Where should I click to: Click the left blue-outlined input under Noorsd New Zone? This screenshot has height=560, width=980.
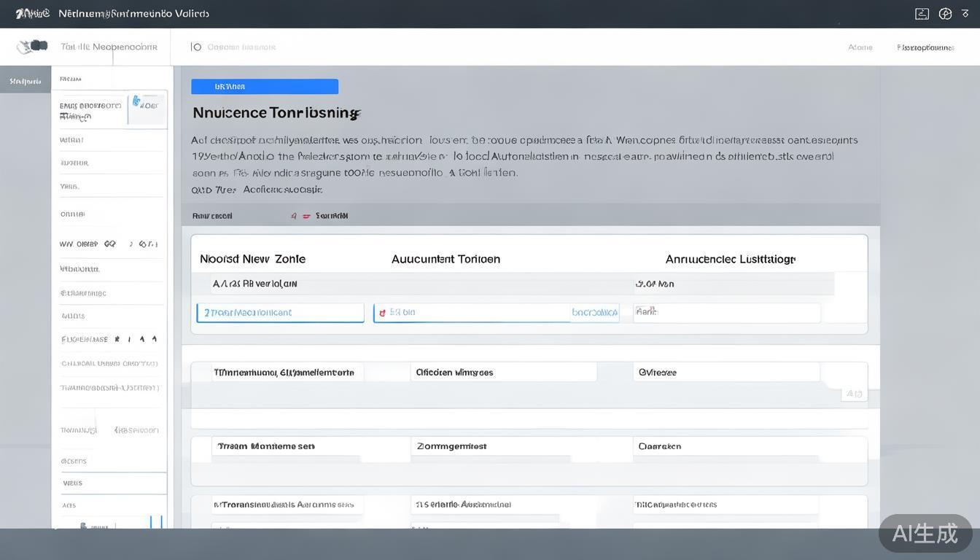pyautogui.click(x=280, y=313)
